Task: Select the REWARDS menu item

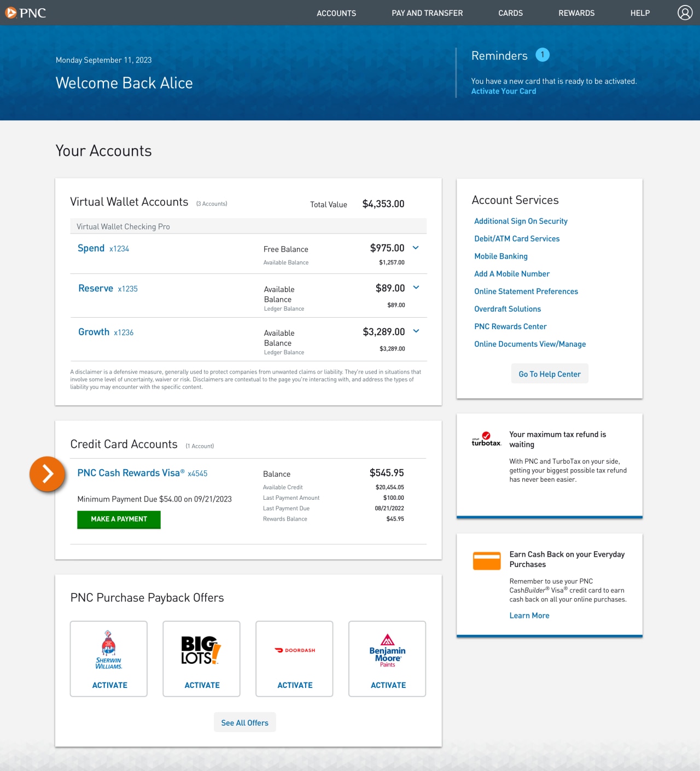Action: point(576,13)
